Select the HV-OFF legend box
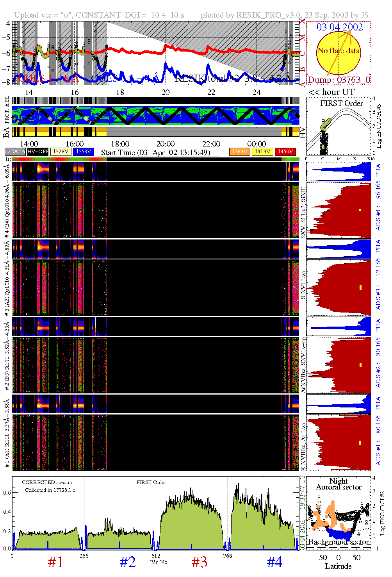392x577 pixels. pos(38,152)
